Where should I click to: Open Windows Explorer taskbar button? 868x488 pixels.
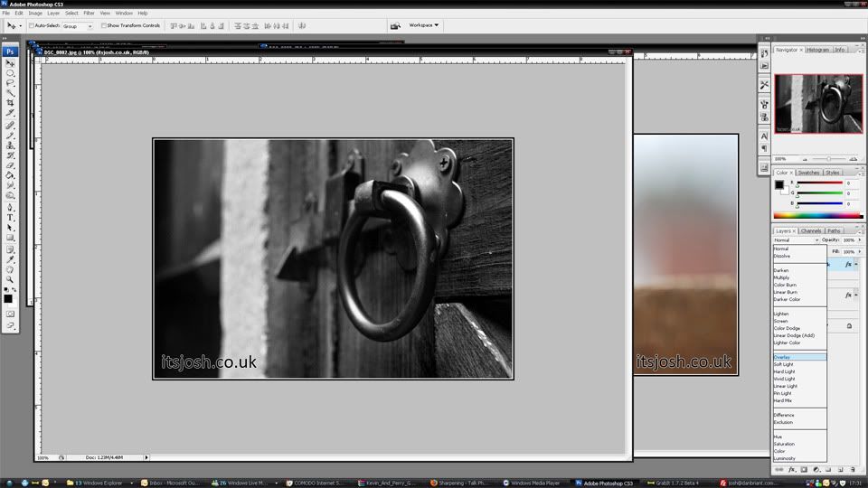(99, 483)
